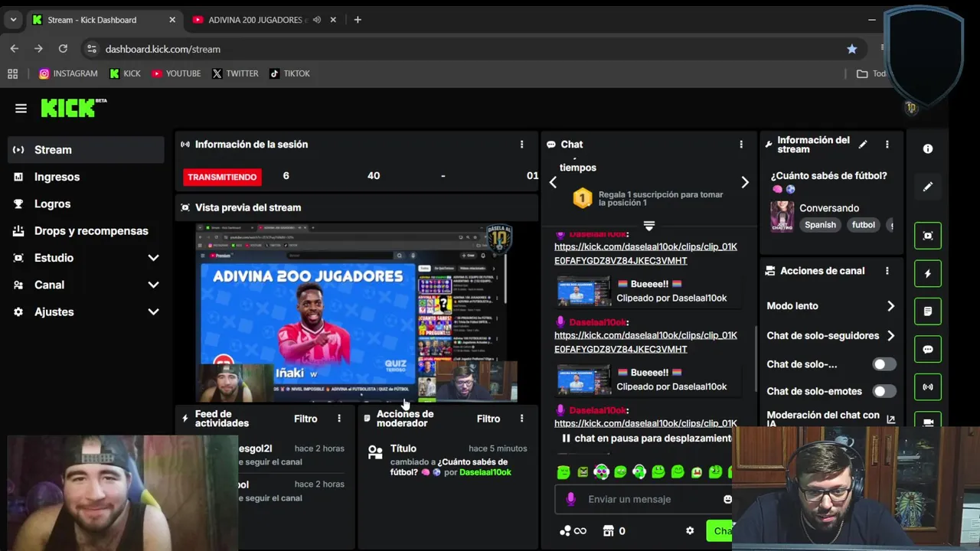This screenshot has width=980, height=551.
Task: Click the pencil edit icon in the right toolbar
Action: click(928, 187)
